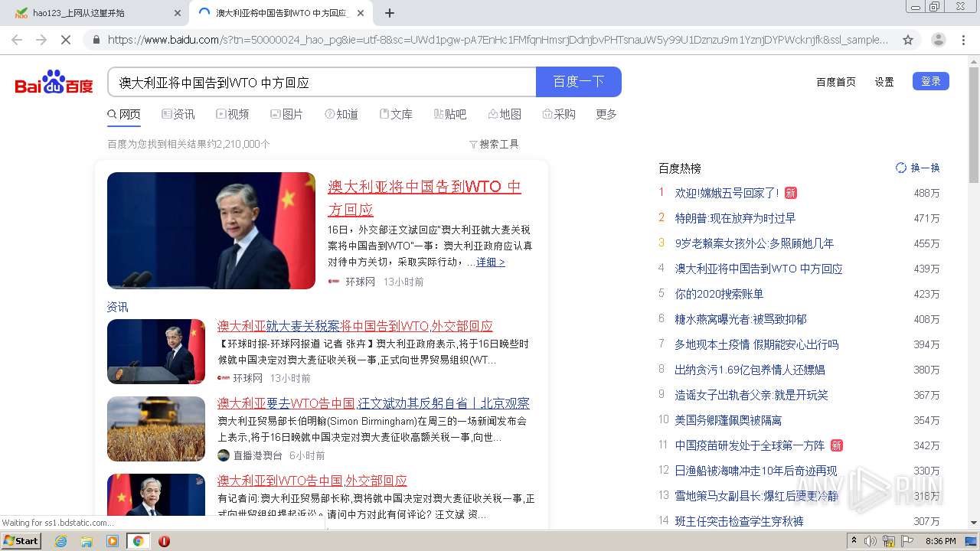Open hot topic 糖水燕窝曝光者:被骂到抑郁
The width and height of the screenshot is (980, 551).
(x=740, y=319)
